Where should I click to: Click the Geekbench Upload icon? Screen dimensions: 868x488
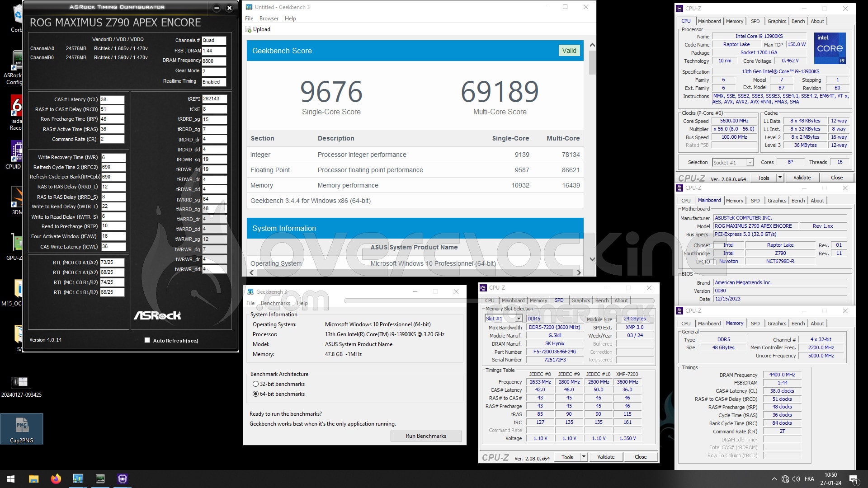(248, 29)
